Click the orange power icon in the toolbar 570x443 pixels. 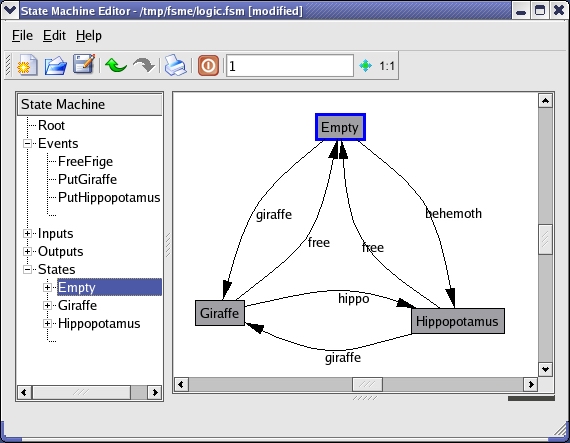pos(208,66)
